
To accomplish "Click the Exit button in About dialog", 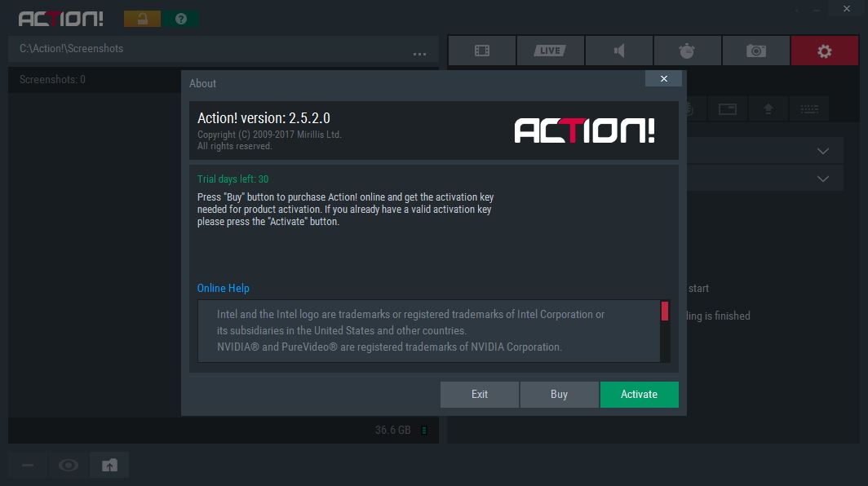I will point(480,394).
